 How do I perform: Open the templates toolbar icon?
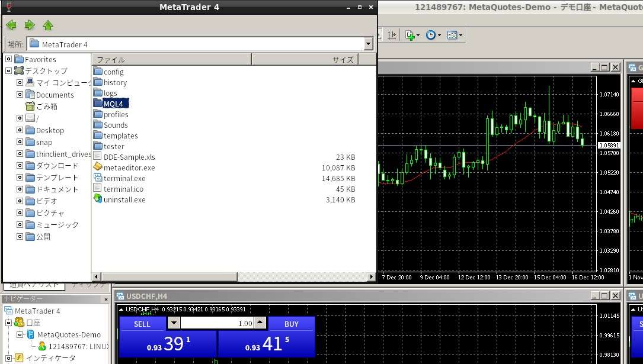coord(455,35)
